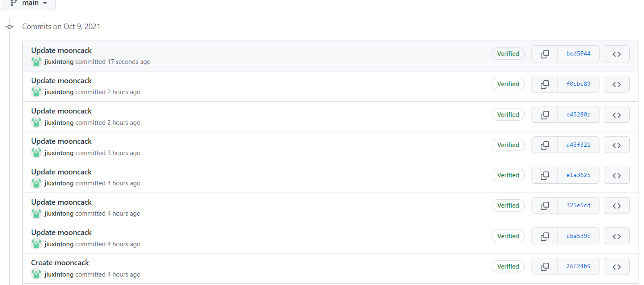This screenshot has height=285, width=644.
Task: Click jiuxintong author name on f0cbc89 commit
Action: coord(59,92)
